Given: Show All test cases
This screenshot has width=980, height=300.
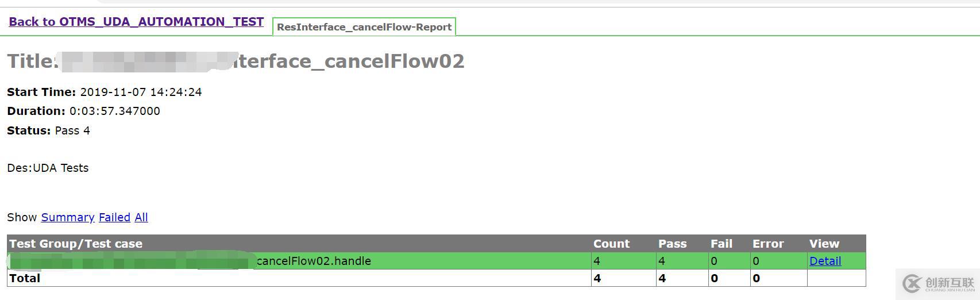Looking at the screenshot, I should coord(141,217).
